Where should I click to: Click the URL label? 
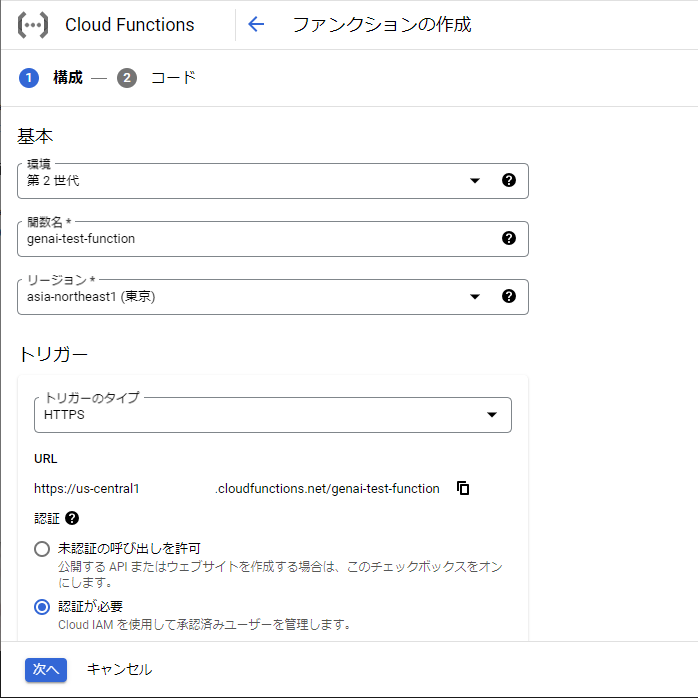tap(45, 459)
